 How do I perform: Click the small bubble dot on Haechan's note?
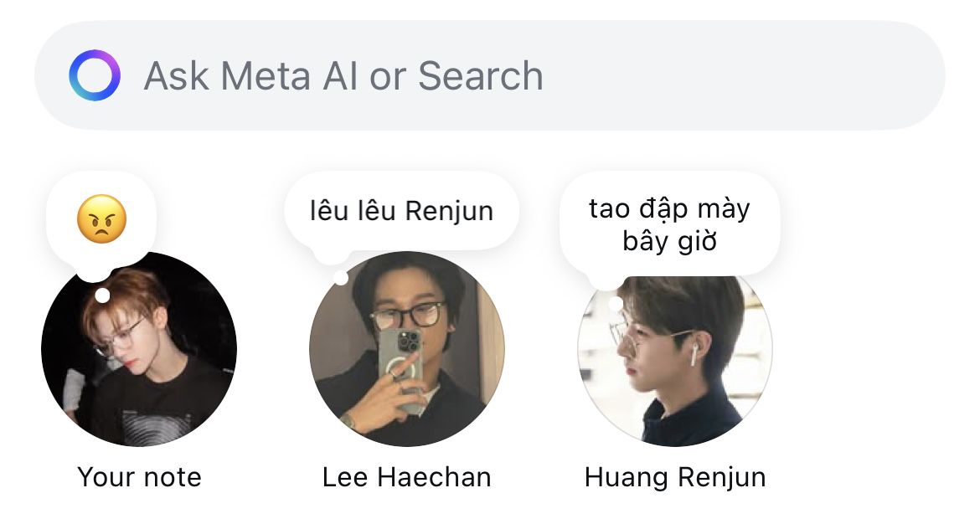341,278
